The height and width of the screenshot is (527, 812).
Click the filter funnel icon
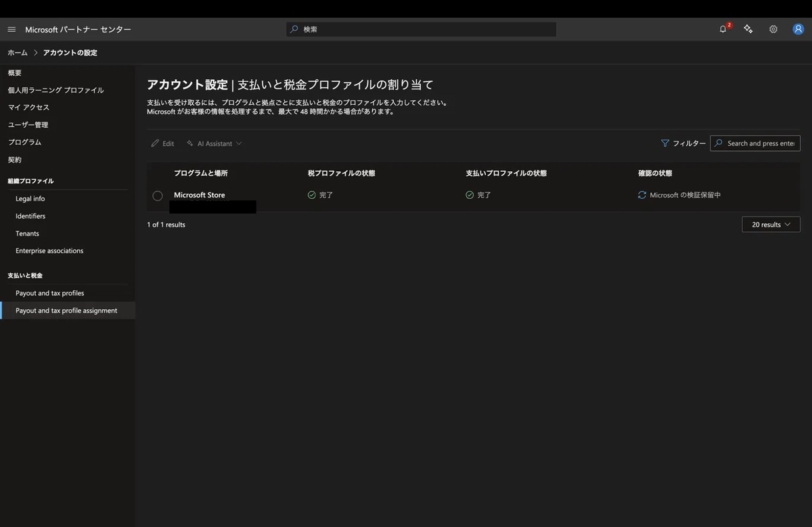[665, 143]
